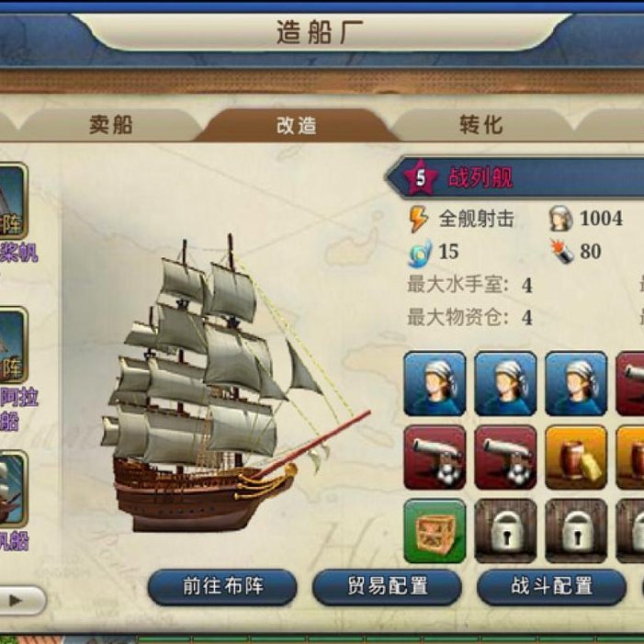Viewport: 644px width, 644px height.
Task: Select the middle sailor cabin slot
Action: pyautogui.click(x=505, y=384)
